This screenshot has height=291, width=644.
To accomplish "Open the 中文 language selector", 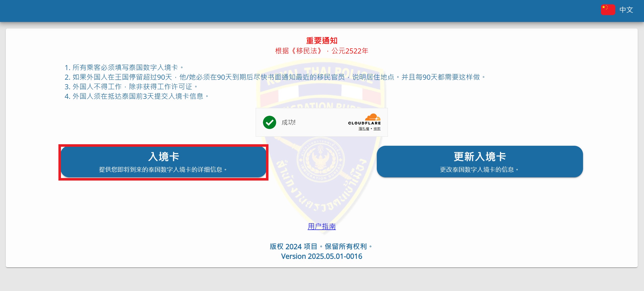I will (626, 10).
